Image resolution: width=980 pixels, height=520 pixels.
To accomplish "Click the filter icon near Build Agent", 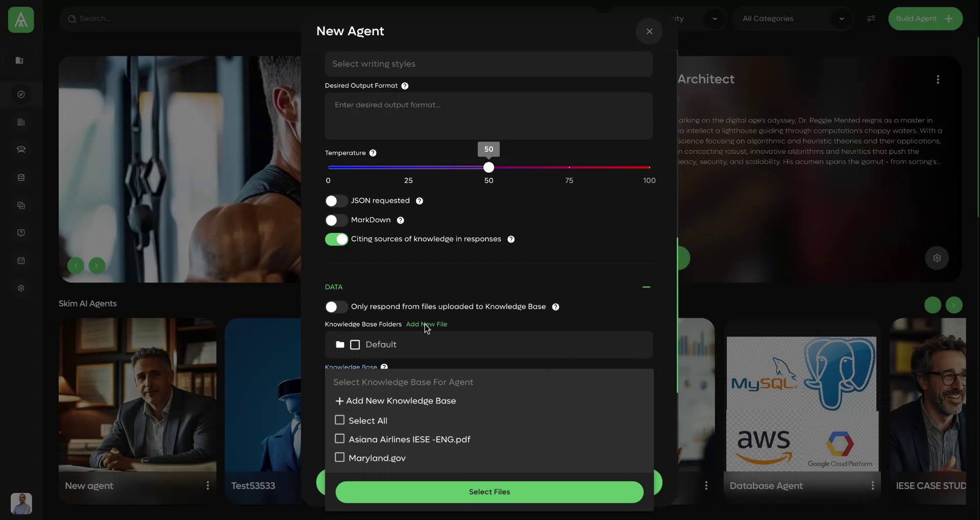I will click(871, 18).
